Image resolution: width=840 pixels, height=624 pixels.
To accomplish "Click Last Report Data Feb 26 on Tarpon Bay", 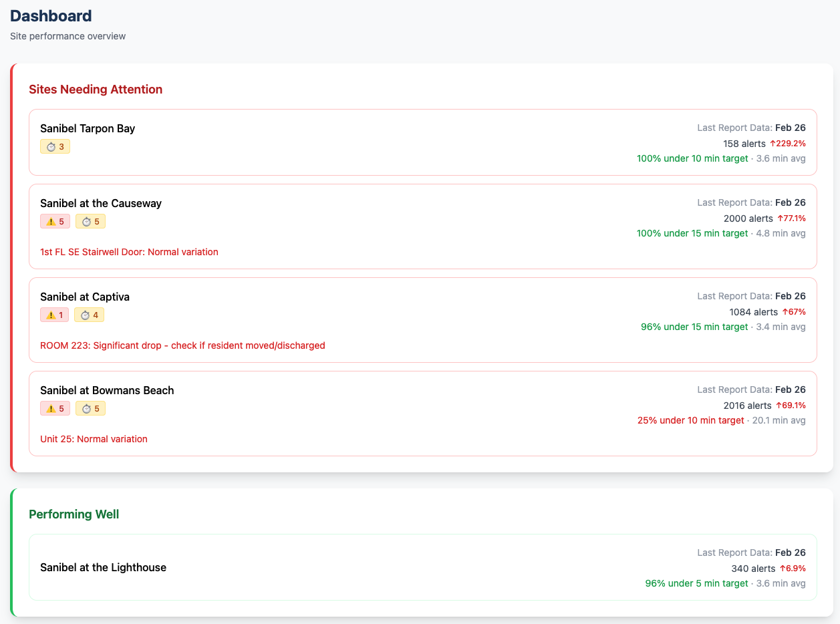I will point(751,128).
